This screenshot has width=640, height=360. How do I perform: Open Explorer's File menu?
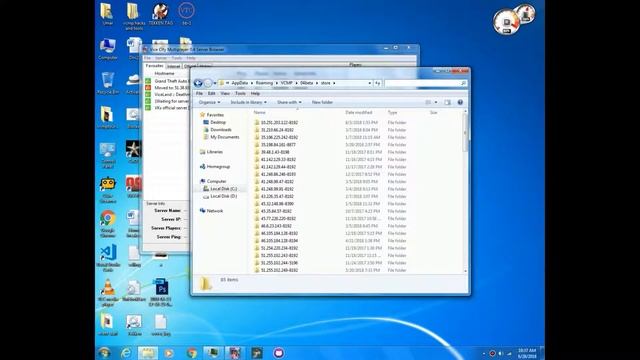pos(199,93)
